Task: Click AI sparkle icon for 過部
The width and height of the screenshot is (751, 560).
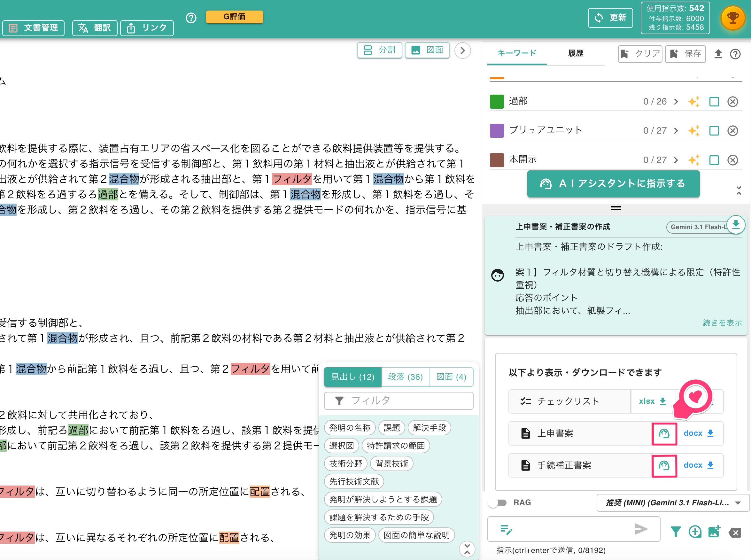Action: (694, 102)
